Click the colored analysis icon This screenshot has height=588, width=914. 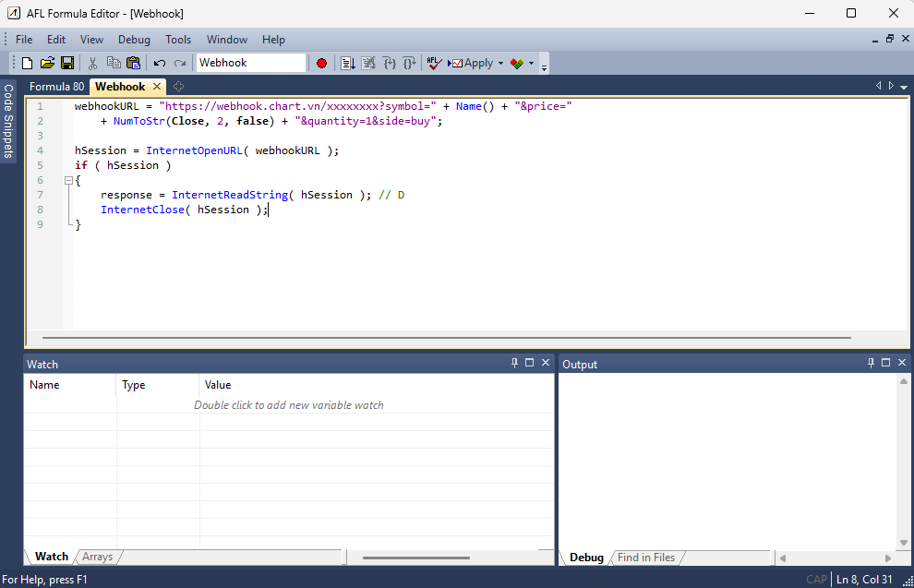516,63
